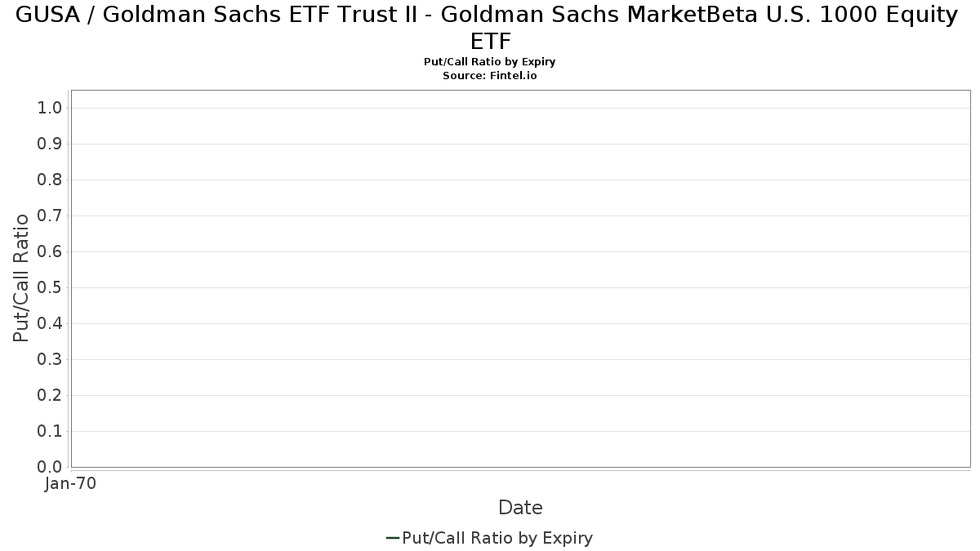Select the Source: Fintel.io text
This screenshot has height=551, width=980.
click(490, 75)
